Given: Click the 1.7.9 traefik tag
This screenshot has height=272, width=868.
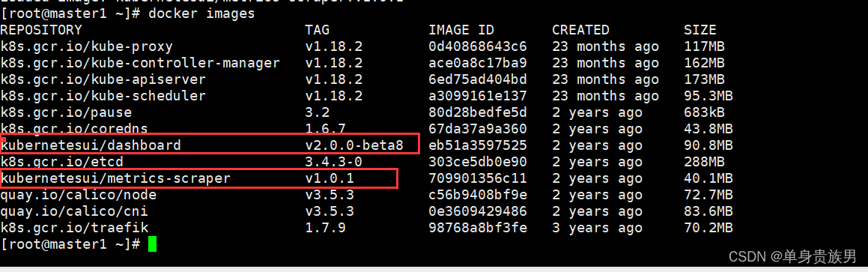Looking at the screenshot, I should click(326, 228).
